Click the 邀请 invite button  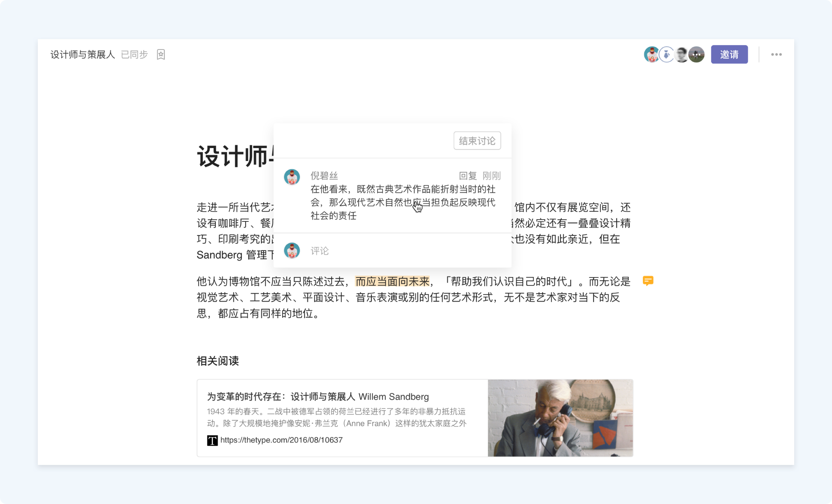pyautogui.click(x=729, y=54)
